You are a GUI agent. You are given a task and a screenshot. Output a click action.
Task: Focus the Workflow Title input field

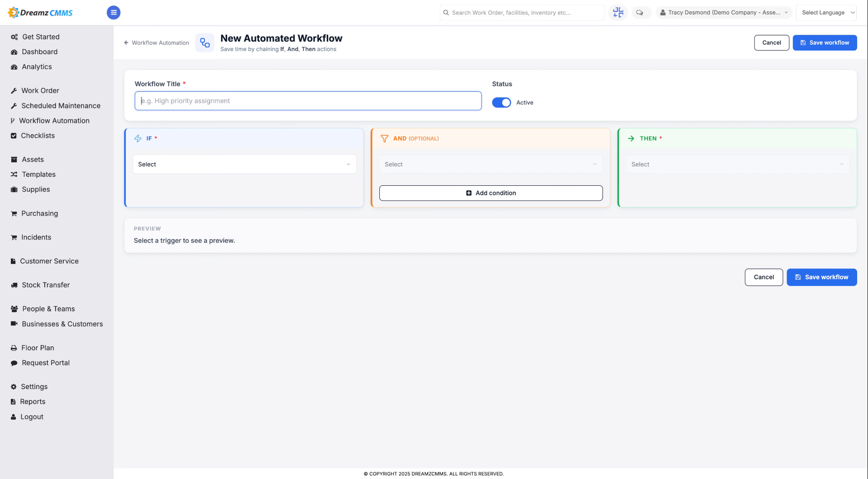tap(308, 101)
